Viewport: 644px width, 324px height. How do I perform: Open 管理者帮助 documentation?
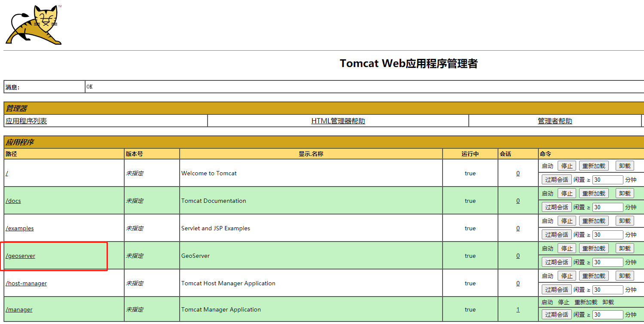pos(555,121)
